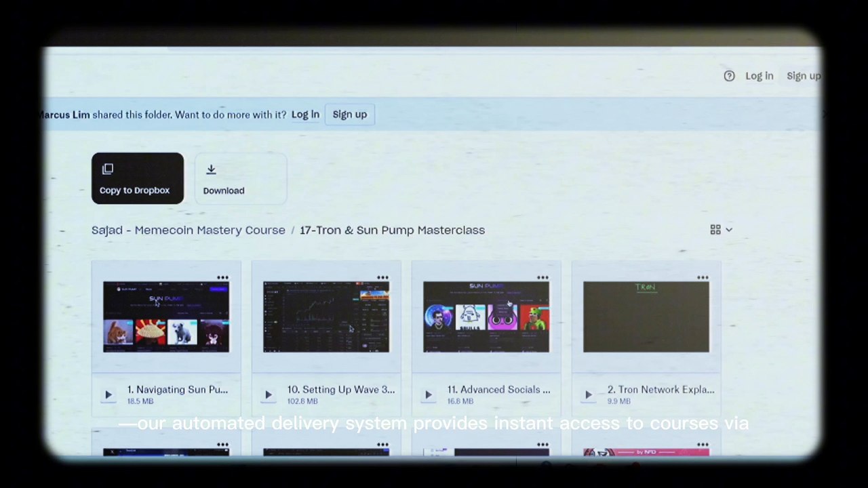The width and height of the screenshot is (868, 488).
Task: Click the 16.8 MB file size text
Action: pos(460,401)
